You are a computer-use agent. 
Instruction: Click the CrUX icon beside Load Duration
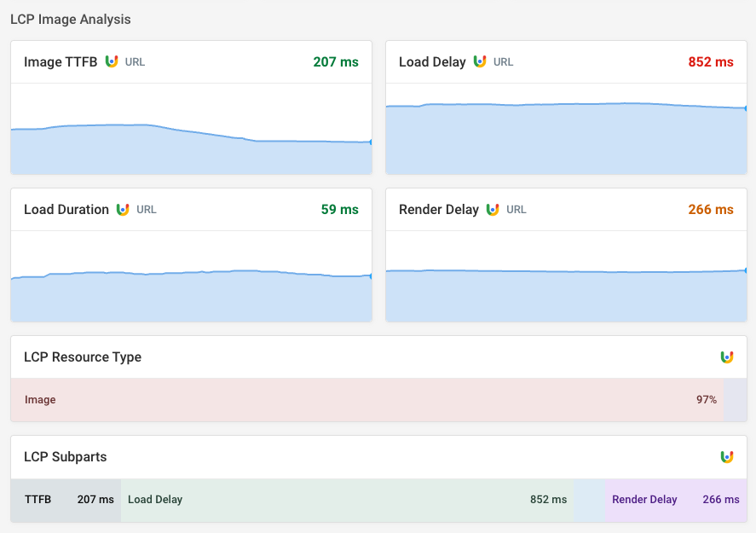pyautogui.click(x=123, y=209)
